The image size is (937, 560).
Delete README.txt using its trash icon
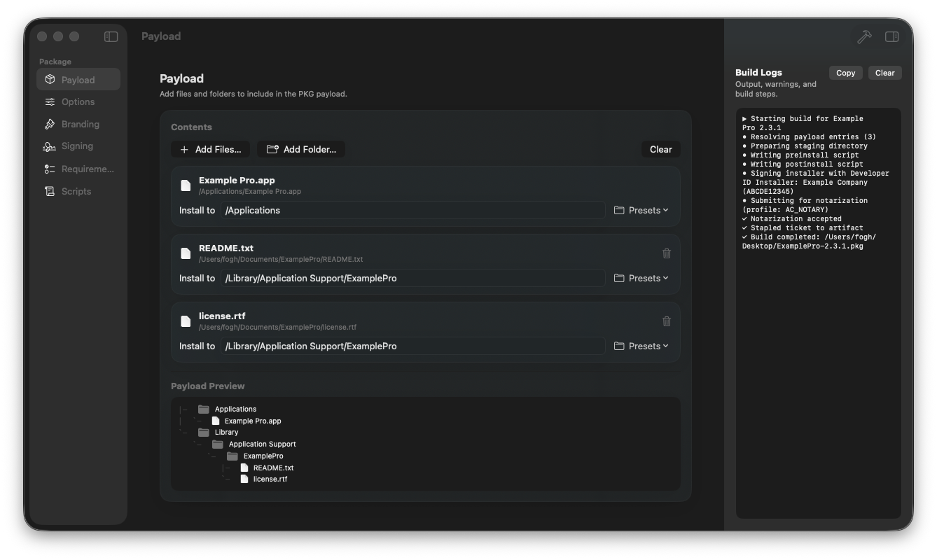666,253
